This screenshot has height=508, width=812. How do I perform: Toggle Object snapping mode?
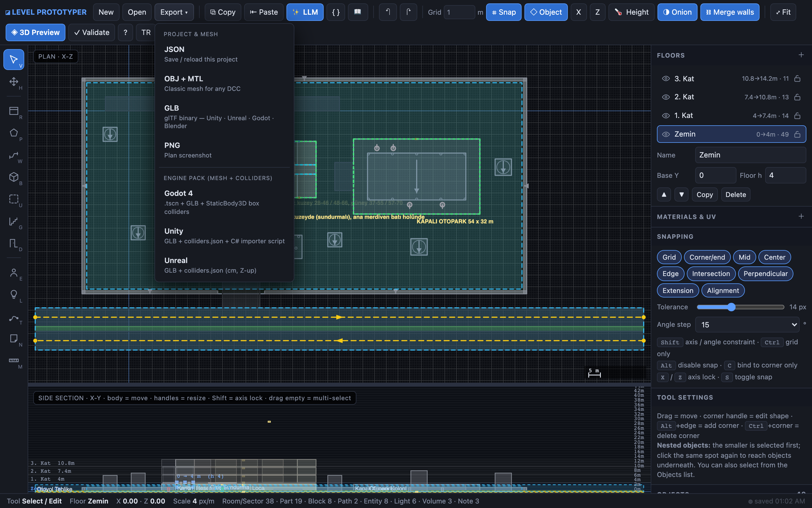click(546, 12)
